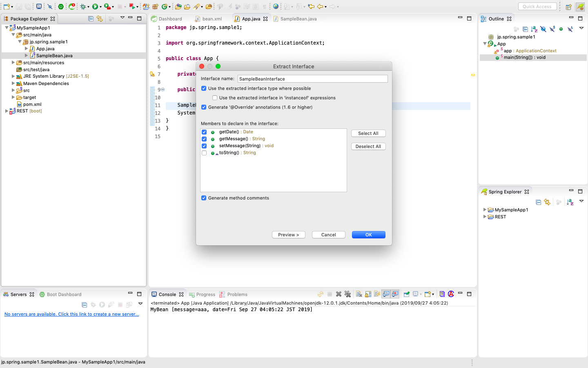This screenshot has height=368, width=588.
Task: Uncheck the getMessage() member checkbox
Action: click(x=204, y=139)
